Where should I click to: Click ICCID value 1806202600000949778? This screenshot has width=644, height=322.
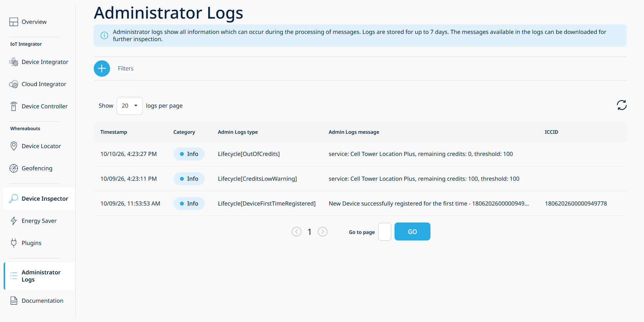[576, 204]
